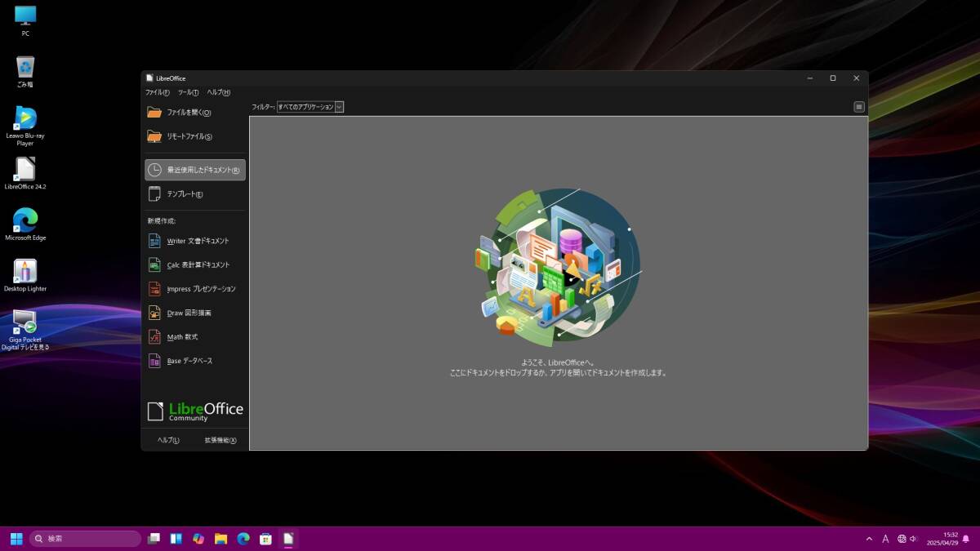Expand the フィルター application dropdown
980x551 pixels.
click(x=310, y=107)
